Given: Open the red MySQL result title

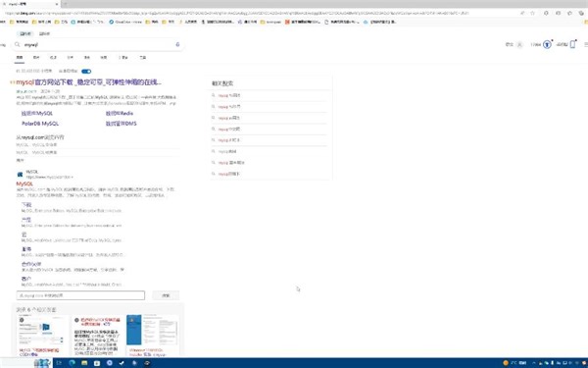Looking at the screenshot, I should [x=24, y=184].
